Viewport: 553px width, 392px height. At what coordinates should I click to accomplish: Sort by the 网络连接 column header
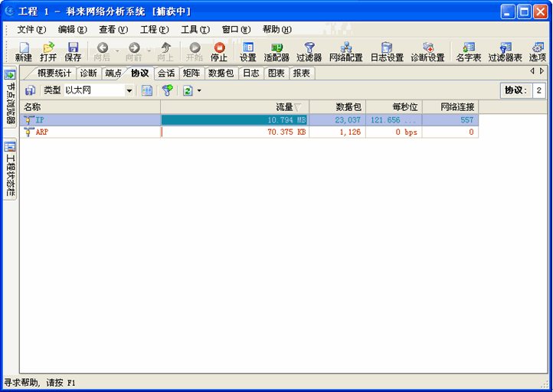coord(450,107)
